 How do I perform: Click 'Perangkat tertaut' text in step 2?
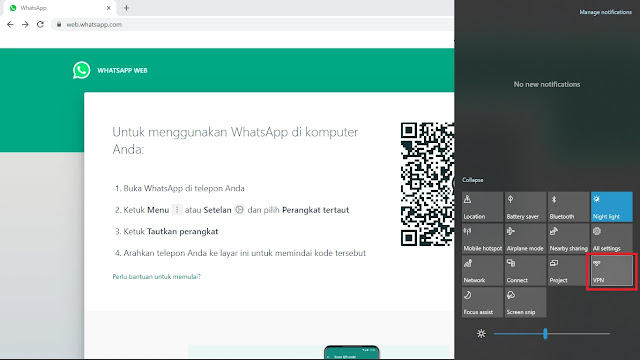(316, 210)
